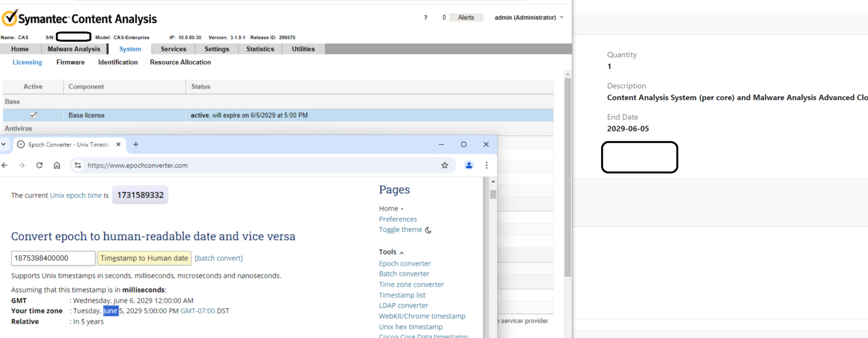This screenshot has width=868, height=338.
Task: Open the Licensing subtab
Action: 27,62
